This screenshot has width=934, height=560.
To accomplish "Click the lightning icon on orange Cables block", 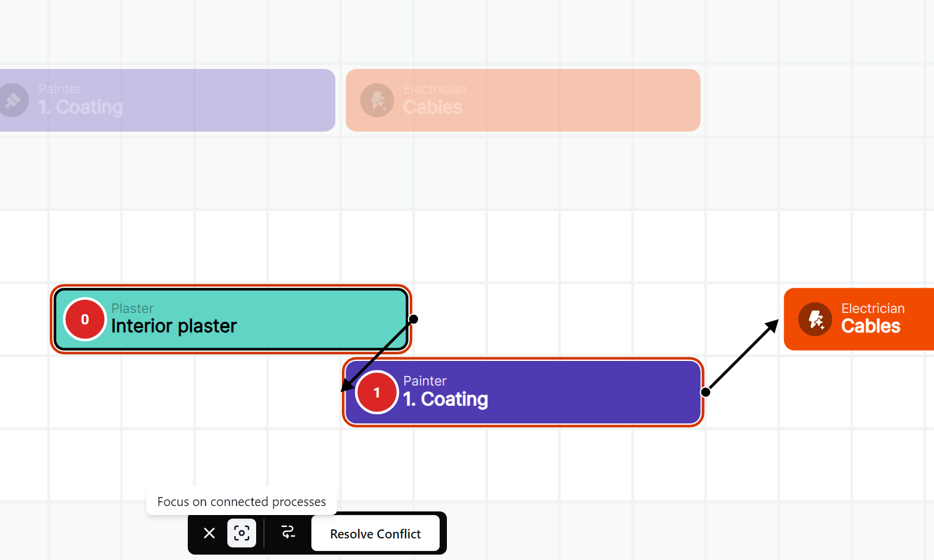I will (815, 320).
